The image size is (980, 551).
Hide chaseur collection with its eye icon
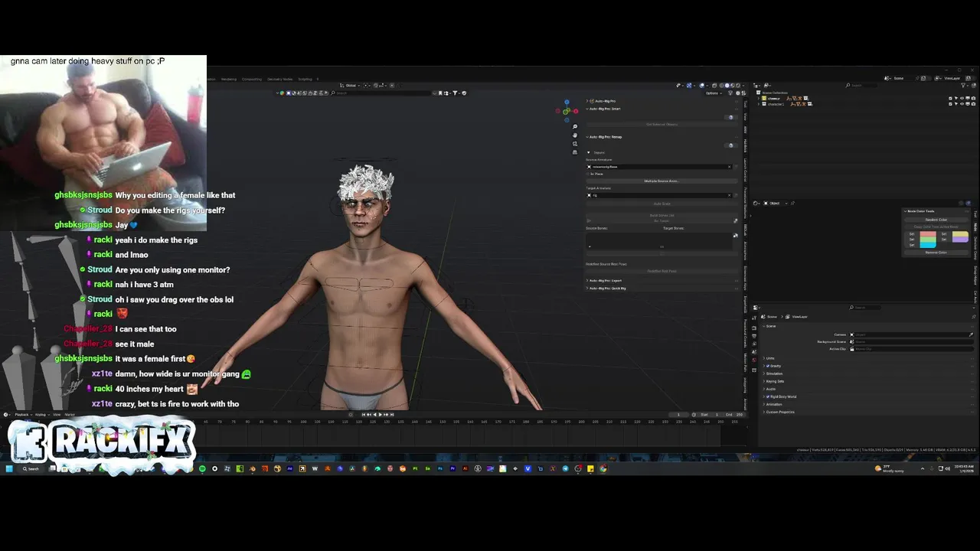coord(962,98)
